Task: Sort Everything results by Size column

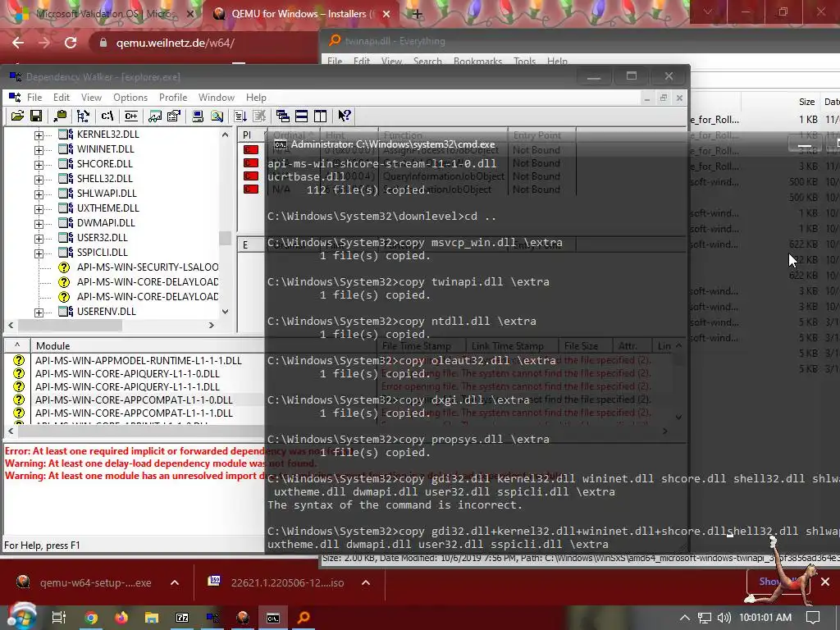Action: [x=806, y=102]
